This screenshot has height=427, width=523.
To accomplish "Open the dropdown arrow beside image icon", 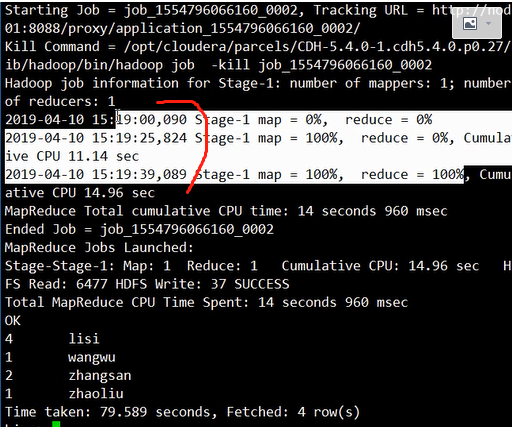I will tap(488, 24).
